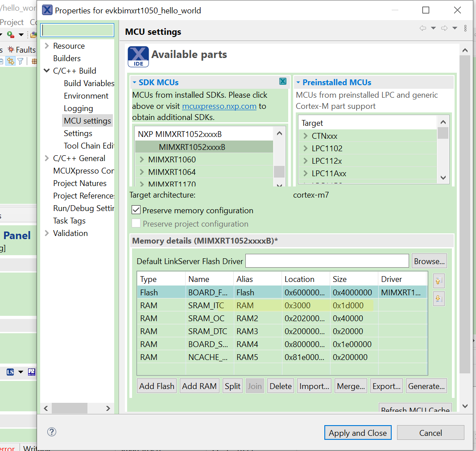
Task: Select MIMXRT1052xxxxB in the SDK list
Action: click(x=204, y=147)
